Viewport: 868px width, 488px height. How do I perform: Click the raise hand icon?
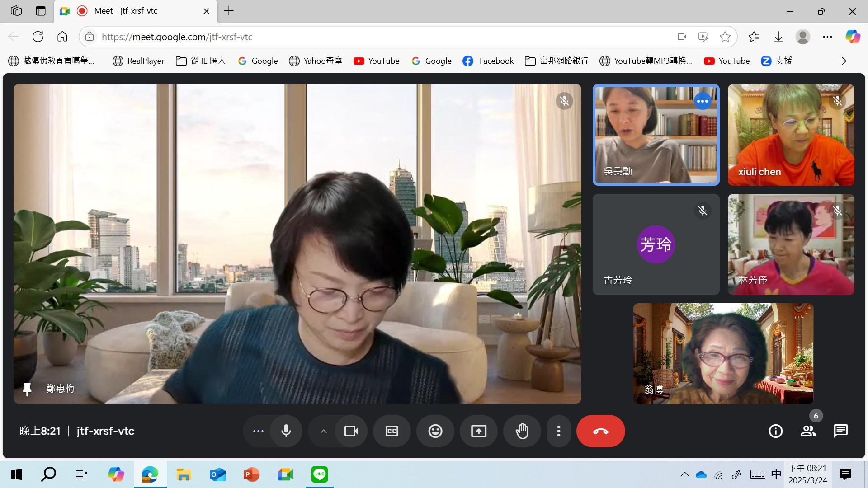point(522,431)
